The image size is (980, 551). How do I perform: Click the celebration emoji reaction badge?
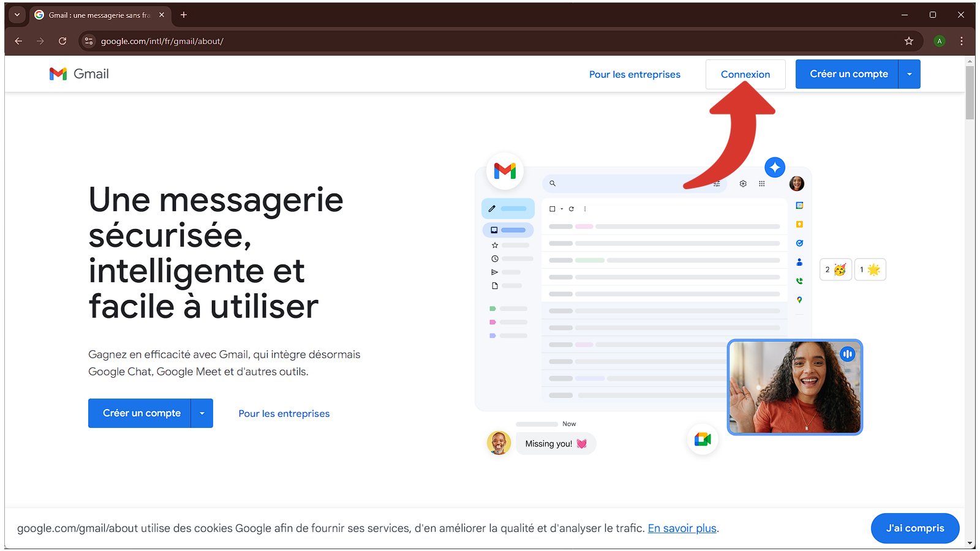point(835,269)
